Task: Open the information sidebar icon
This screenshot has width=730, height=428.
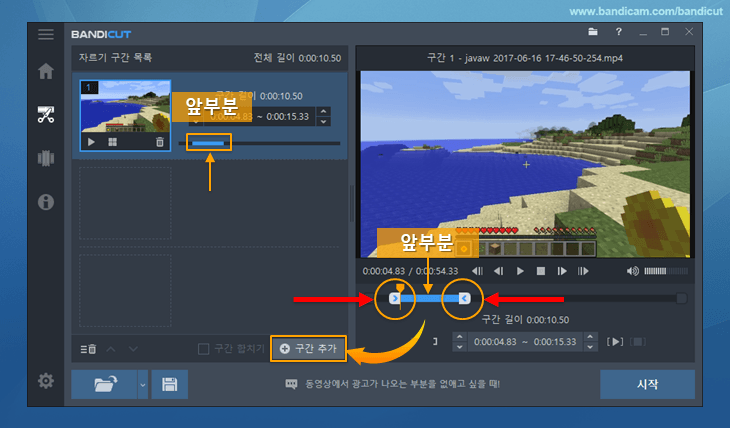Action: point(46,202)
